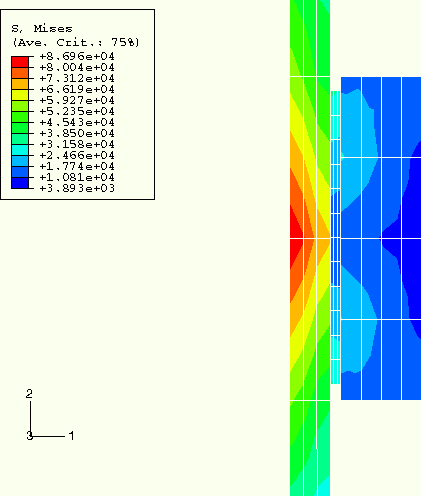Click the S, Mises legend title
This screenshot has height=496, width=421.
tap(42, 29)
